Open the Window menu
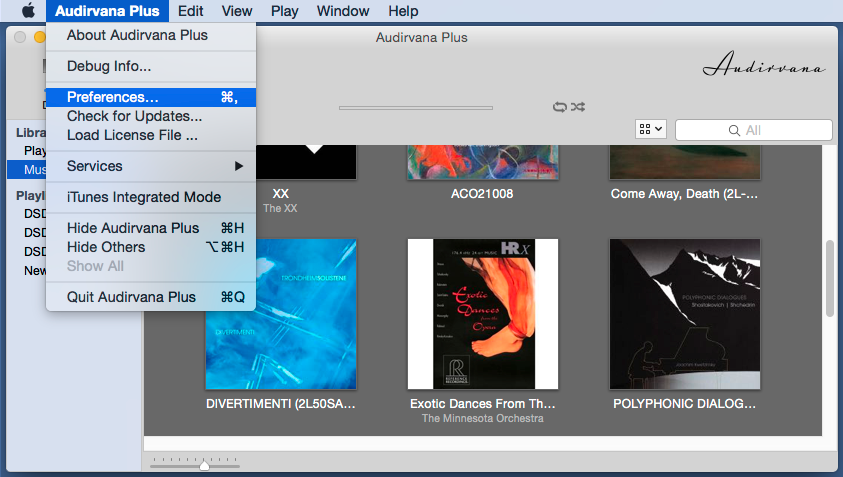This screenshot has width=843, height=477. [x=342, y=11]
